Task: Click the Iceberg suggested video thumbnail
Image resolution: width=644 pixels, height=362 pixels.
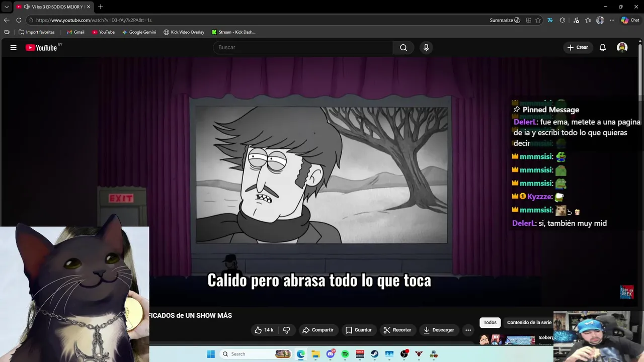Action: (508, 340)
